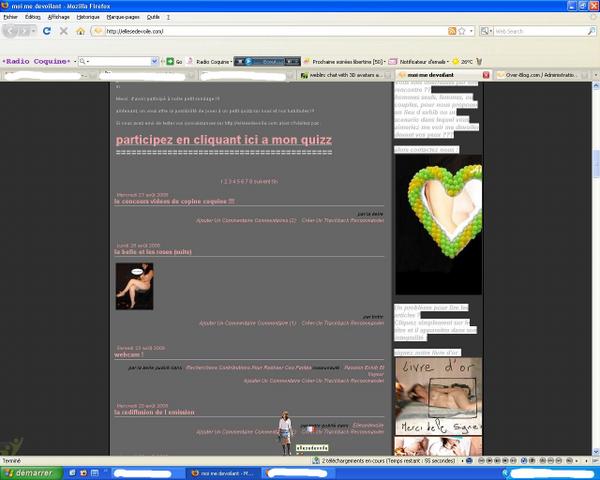Click in the URL address field
The image size is (600, 480).
(x=276, y=31)
